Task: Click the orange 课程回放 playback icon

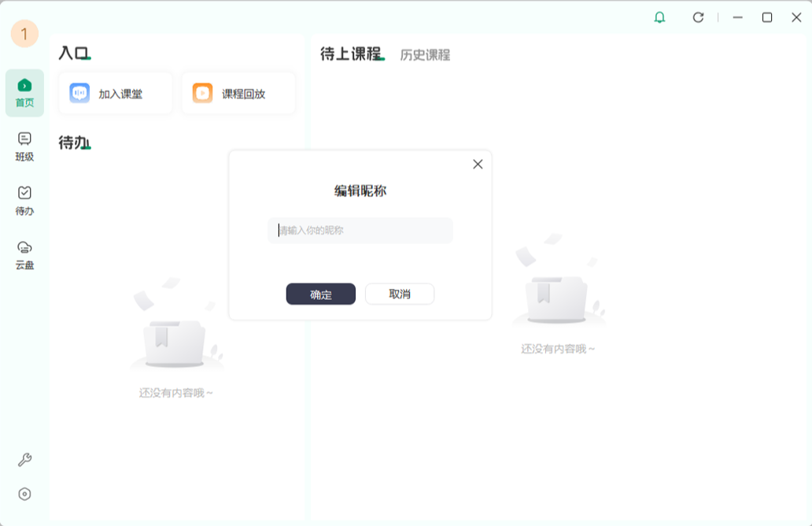Action: (x=201, y=92)
